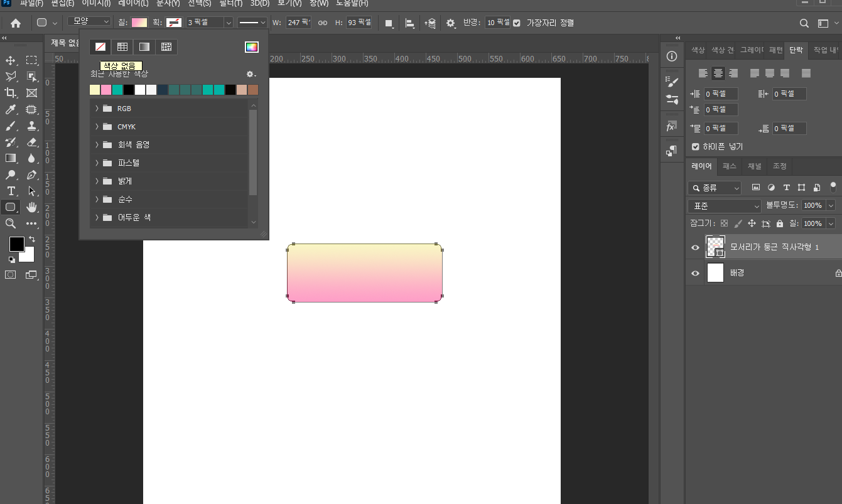Select the Horizontal Type tool

11,191
